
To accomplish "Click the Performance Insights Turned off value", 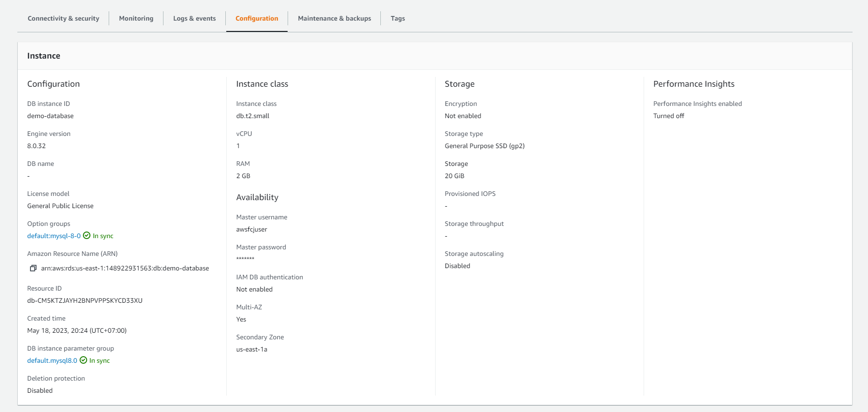I will (668, 116).
